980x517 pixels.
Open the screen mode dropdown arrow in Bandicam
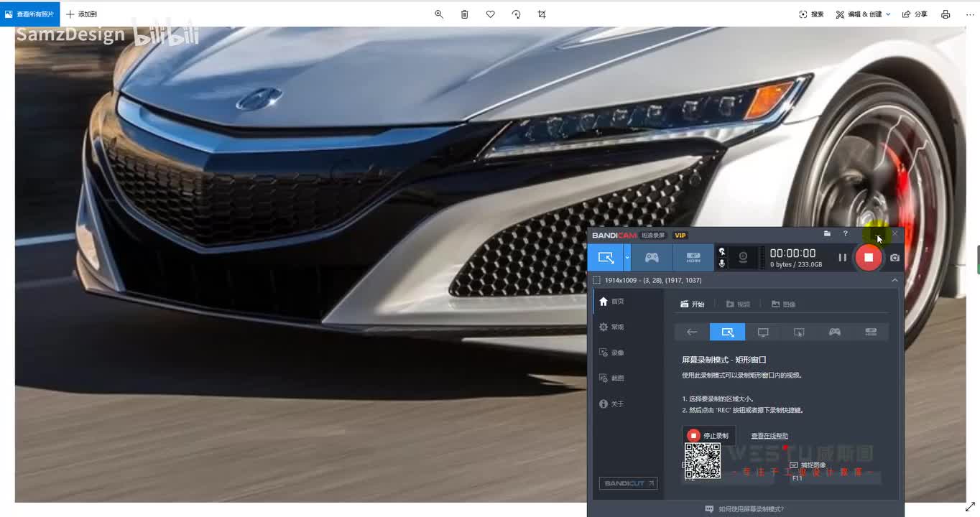click(x=627, y=257)
